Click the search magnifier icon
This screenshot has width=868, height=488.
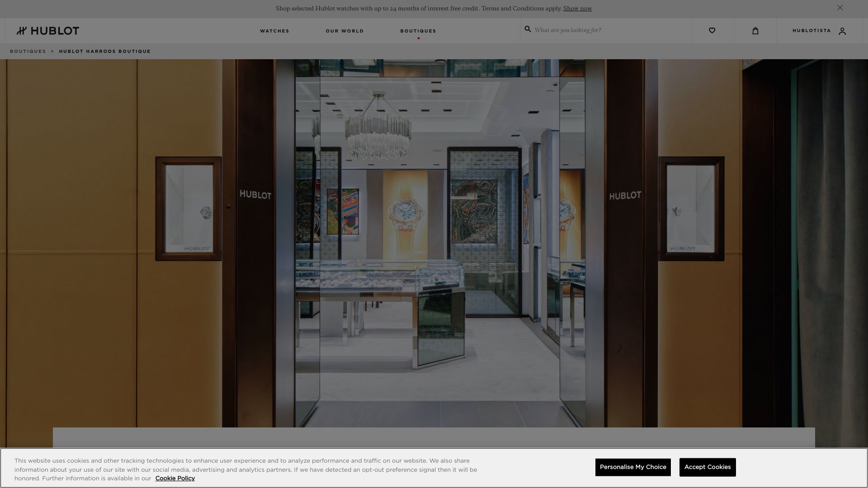[528, 29]
